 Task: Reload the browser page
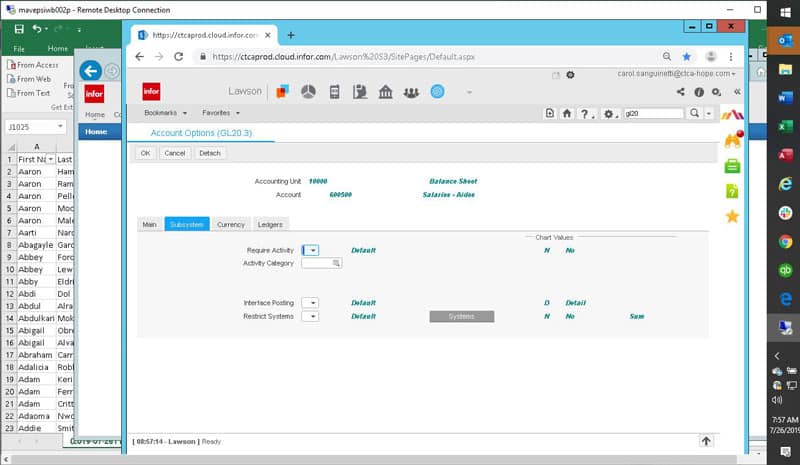pyautogui.click(x=178, y=57)
